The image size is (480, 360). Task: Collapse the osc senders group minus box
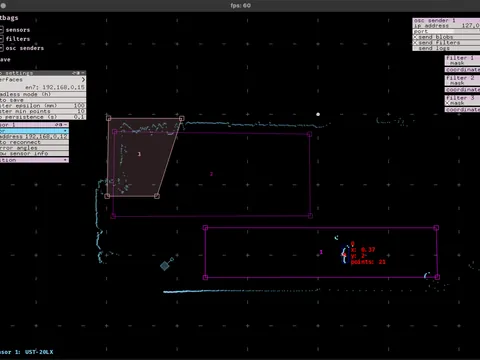click(x=1, y=48)
